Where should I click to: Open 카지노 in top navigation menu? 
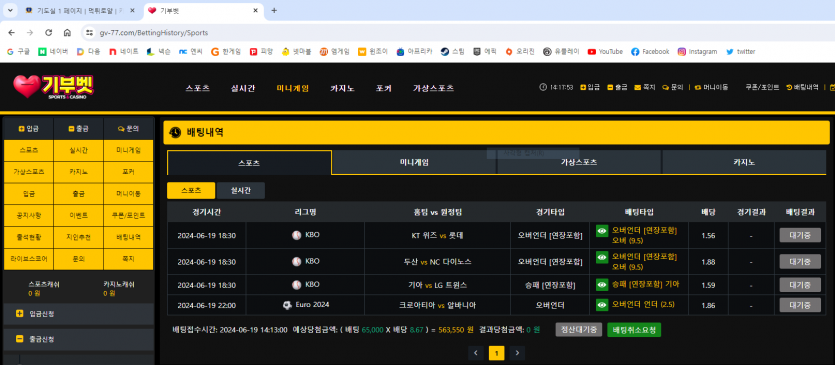tap(342, 88)
